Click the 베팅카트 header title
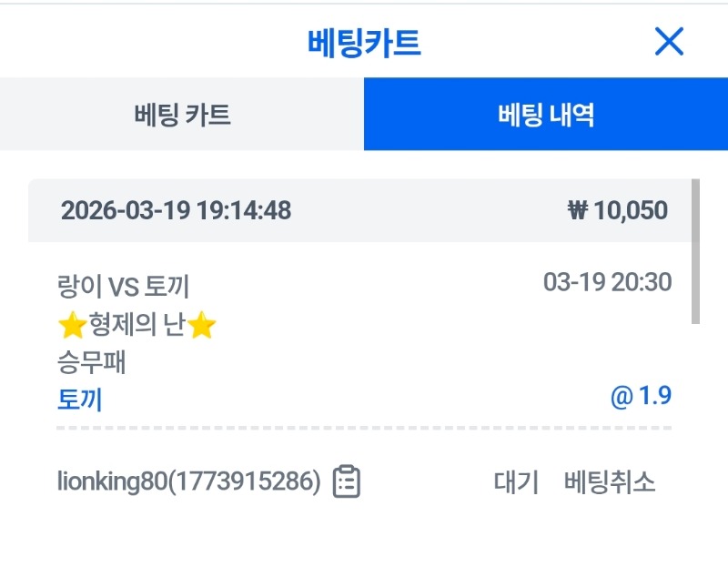Screen dimensions: 728x567 click(364, 42)
